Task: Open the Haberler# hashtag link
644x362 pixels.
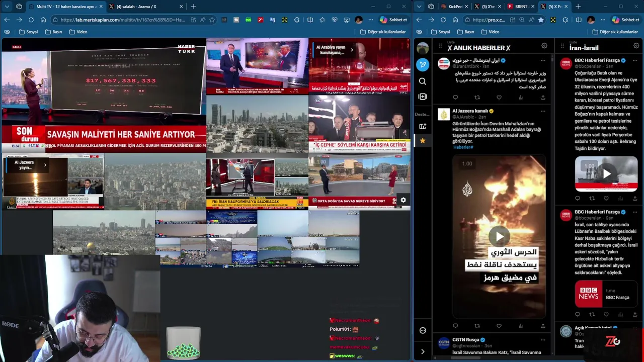Action: [463, 147]
